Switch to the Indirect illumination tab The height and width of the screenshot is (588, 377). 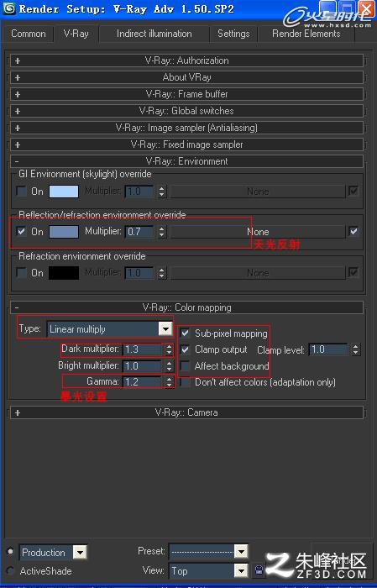[154, 34]
